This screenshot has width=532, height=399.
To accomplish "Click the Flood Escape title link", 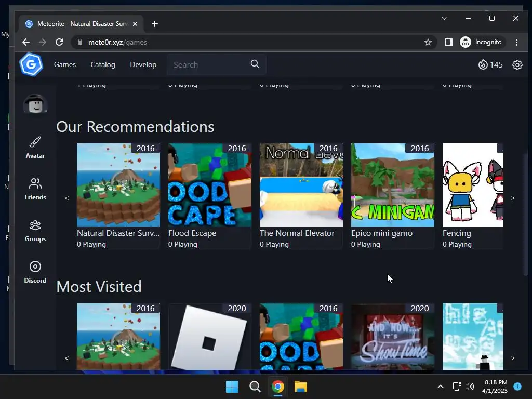I will tap(192, 233).
